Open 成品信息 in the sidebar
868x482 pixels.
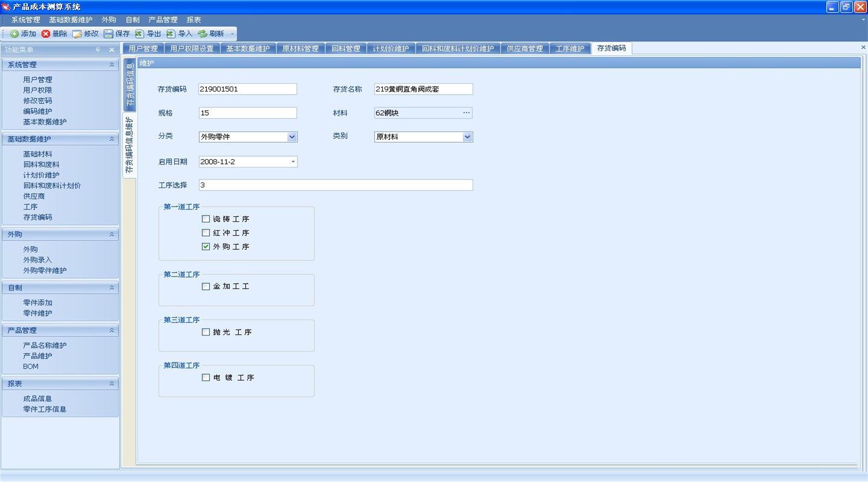coord(37,399)
